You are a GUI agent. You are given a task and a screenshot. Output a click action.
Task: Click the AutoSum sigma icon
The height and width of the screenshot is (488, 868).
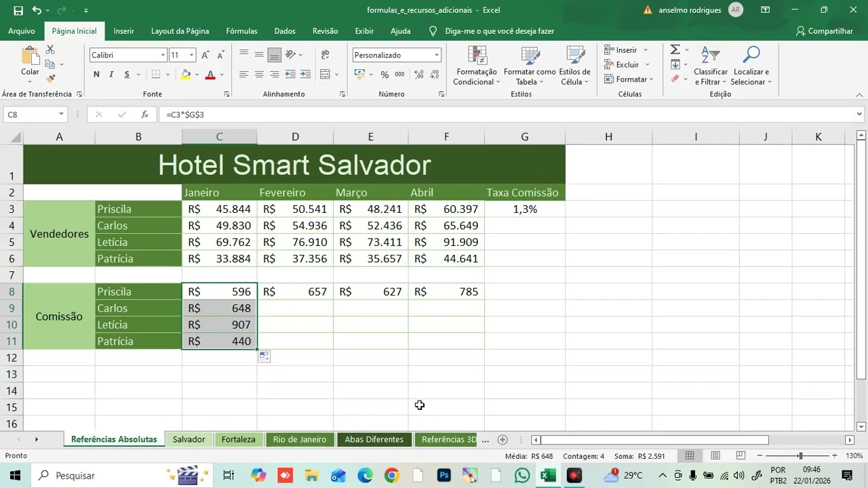(675, 50)
